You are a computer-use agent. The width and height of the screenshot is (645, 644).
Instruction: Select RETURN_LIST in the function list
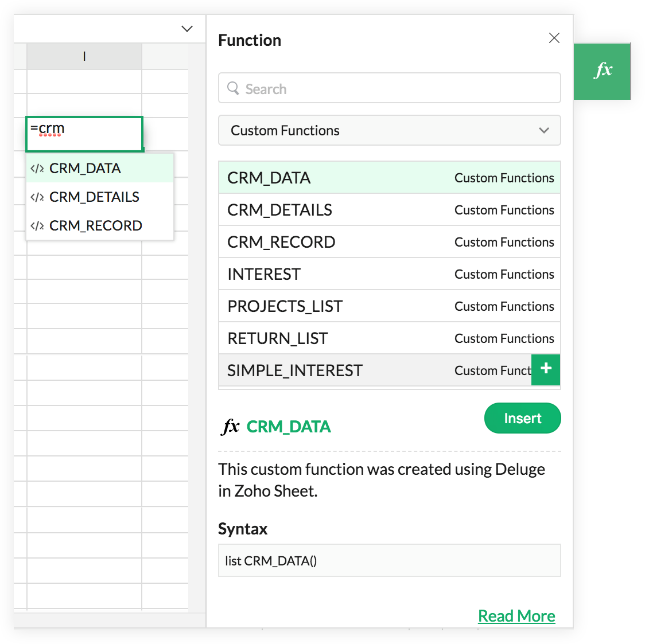pos(390,338)
